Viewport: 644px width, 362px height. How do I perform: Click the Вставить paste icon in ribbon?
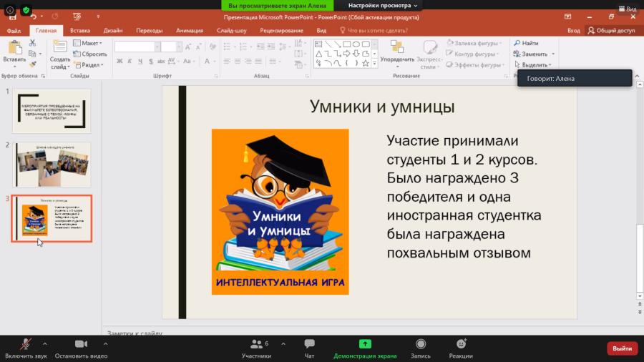(x=15, y=49)
